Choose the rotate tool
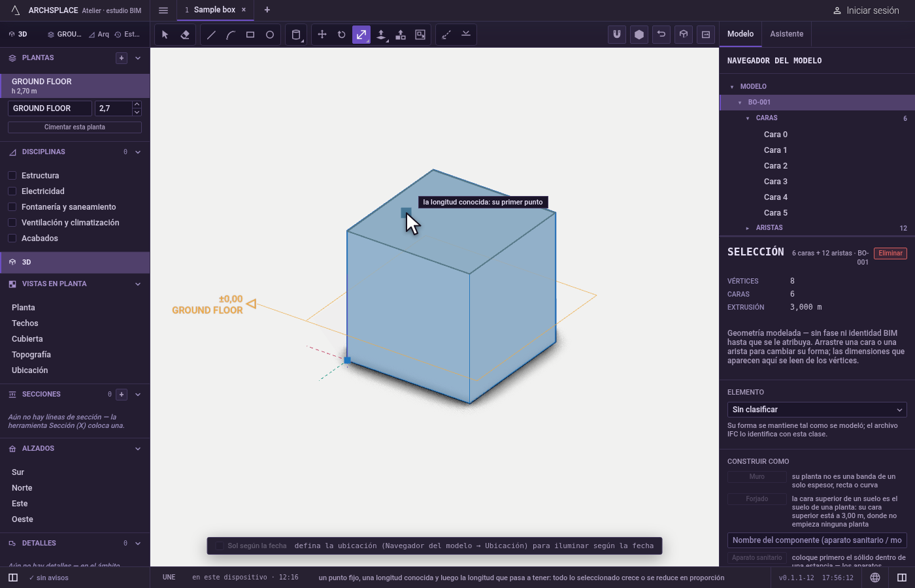The image size is (915, 588). 342,35
